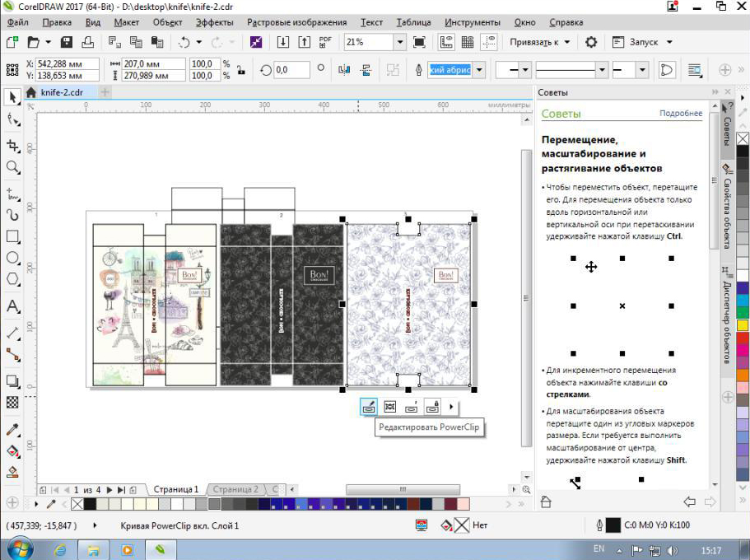Click the back arrow in the Советы docker
Viewport: 750px width, 560px height.
[689, 502]
